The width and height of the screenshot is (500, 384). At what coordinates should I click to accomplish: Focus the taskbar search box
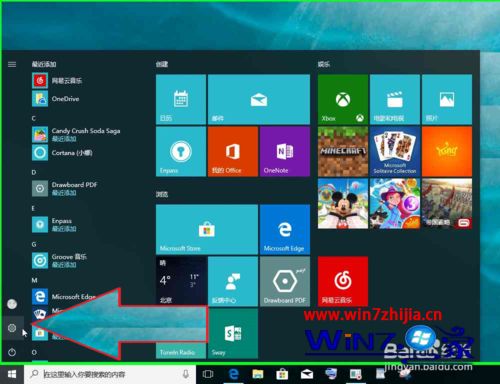tap(110, 374)
